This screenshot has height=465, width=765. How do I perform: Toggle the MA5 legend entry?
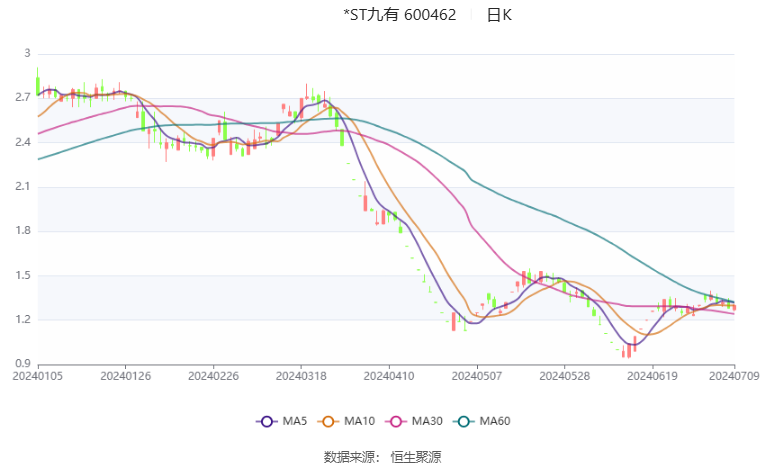pyautogui.click(x=282, y=421)
